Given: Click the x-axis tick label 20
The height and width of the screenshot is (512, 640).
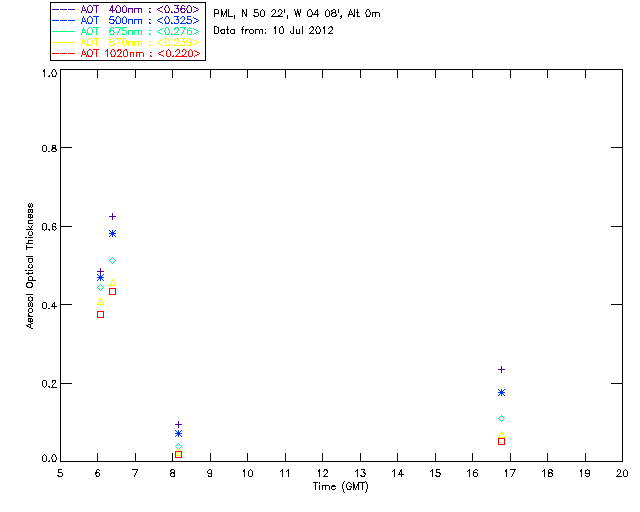Looking at the screenshot, I should pyautogui.click(x=622, y=473).
